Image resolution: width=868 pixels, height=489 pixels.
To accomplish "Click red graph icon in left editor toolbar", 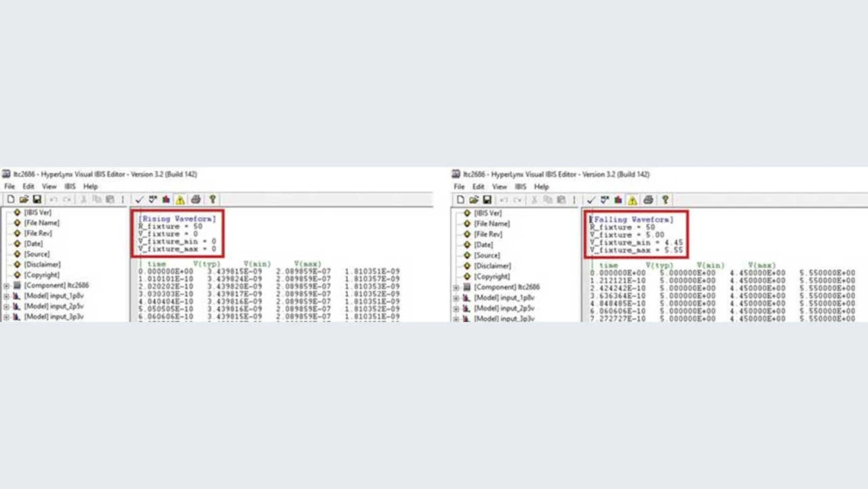I will point(166,199).
